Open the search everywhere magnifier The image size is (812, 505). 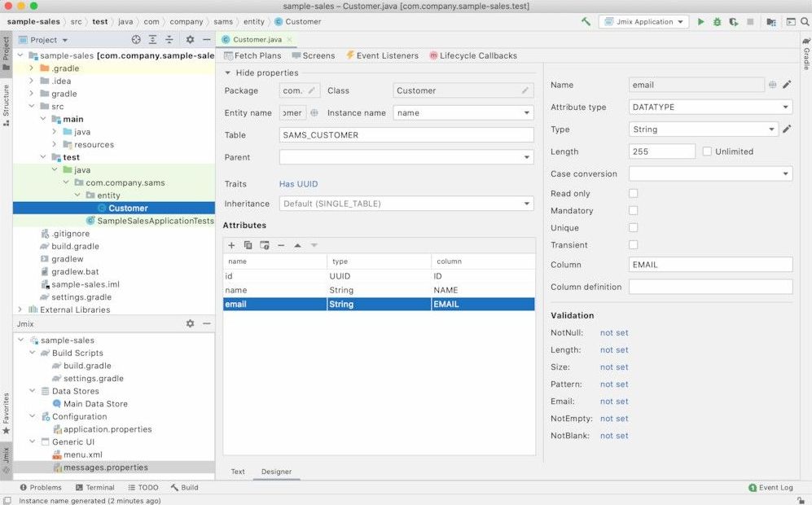(804, 22)
